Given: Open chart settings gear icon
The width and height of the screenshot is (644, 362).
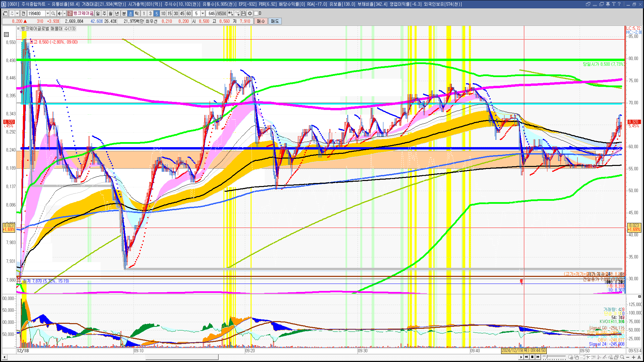Looking at the screenshot, I should click(x=250, y=13).
